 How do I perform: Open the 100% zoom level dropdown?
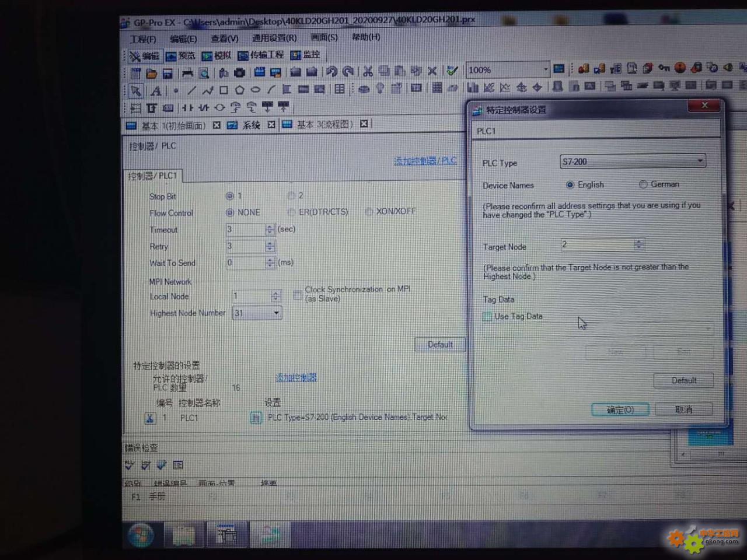coord(545,69)
